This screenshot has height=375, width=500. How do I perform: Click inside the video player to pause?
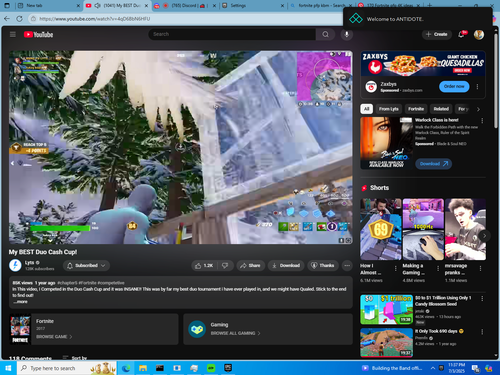(181, 147)
